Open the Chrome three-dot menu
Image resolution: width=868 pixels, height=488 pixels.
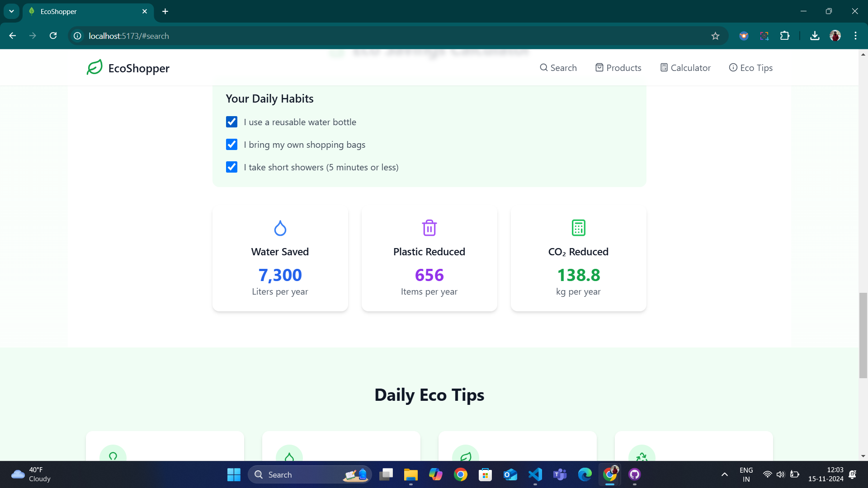855,36
